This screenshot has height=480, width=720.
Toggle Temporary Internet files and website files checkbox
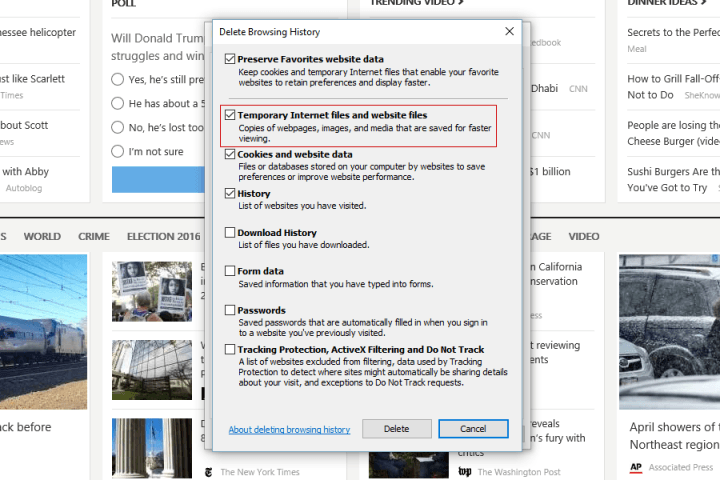(230, 115)
